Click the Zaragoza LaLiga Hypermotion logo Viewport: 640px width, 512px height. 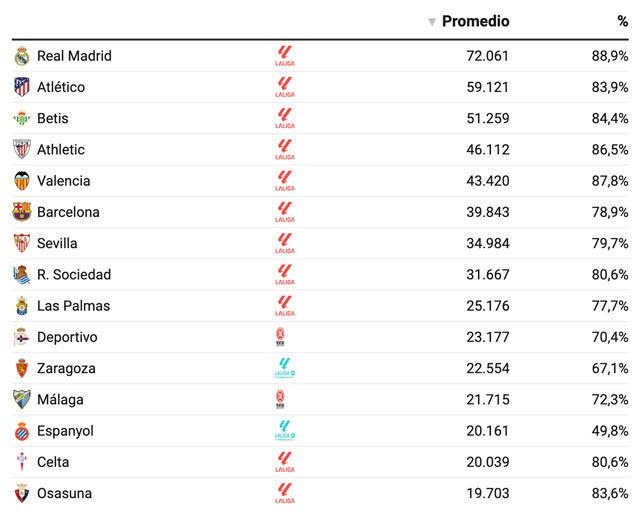click(x=285, y=368)
